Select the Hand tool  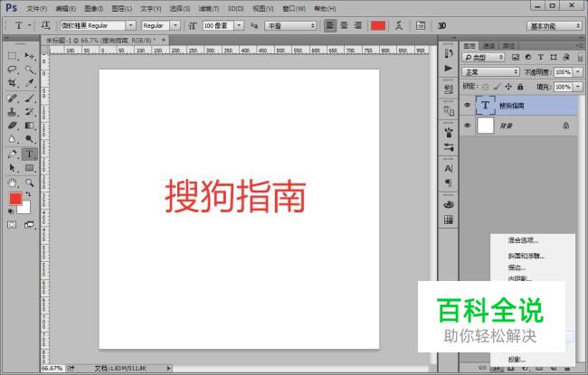pos(12,183)
